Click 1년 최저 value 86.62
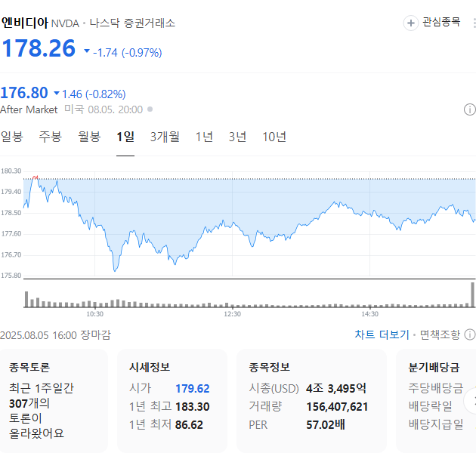This screenshot has height=453, width=476. [x=189, y=425]
